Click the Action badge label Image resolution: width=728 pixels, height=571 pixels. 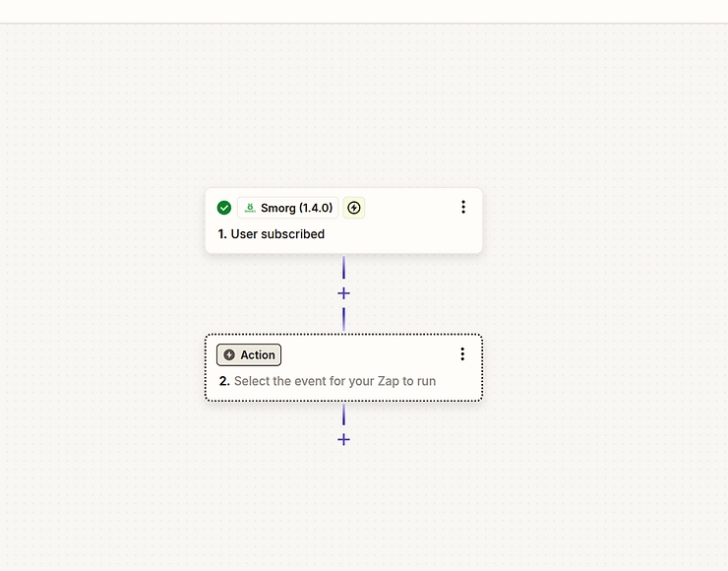click(x=258, y=355)
